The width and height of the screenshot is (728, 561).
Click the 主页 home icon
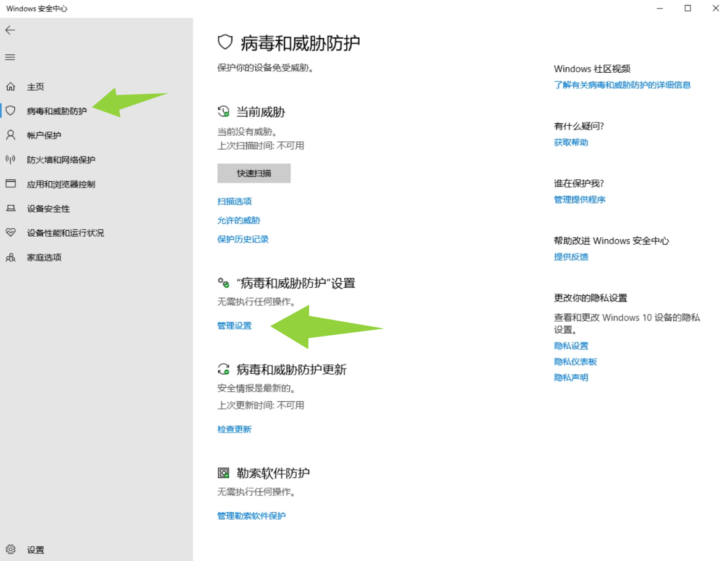coord(10,87)
